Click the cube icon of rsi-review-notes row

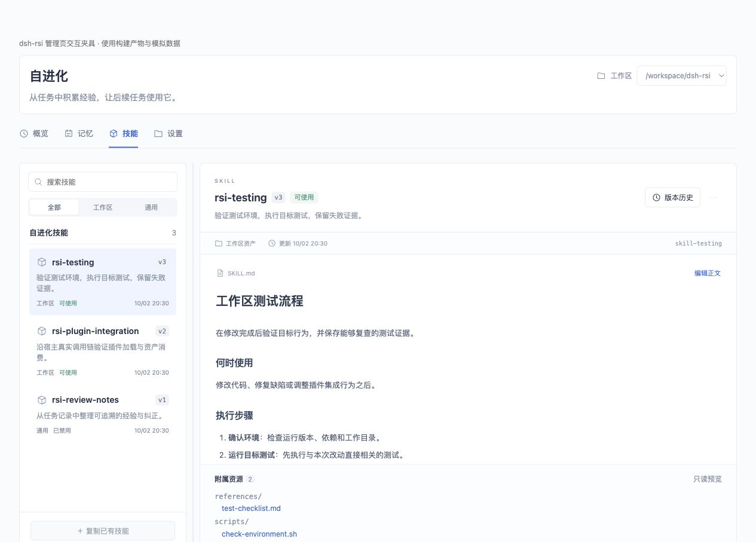pyautogui.click(x=42, y=400)
